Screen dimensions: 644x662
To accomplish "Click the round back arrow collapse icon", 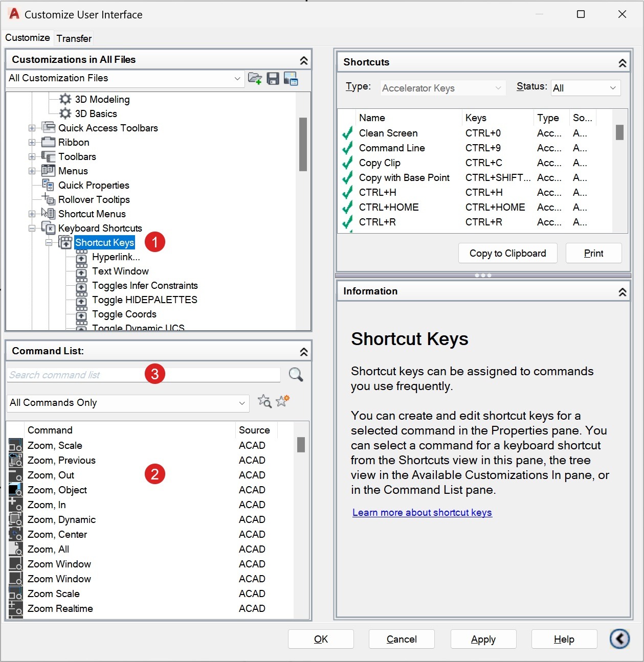I will point(619,638).
